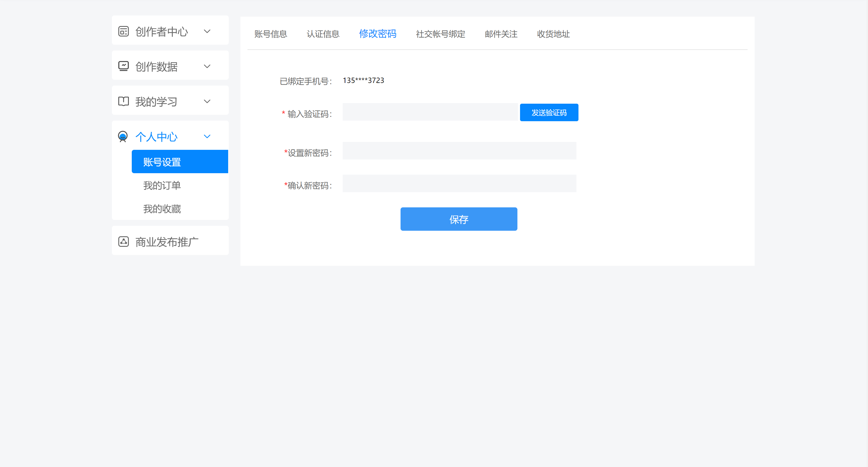Image resolution: width=868 pixels, height=467 pixels.
Task: Click the 已绑定手机号 label
Action: click(306, 81)
